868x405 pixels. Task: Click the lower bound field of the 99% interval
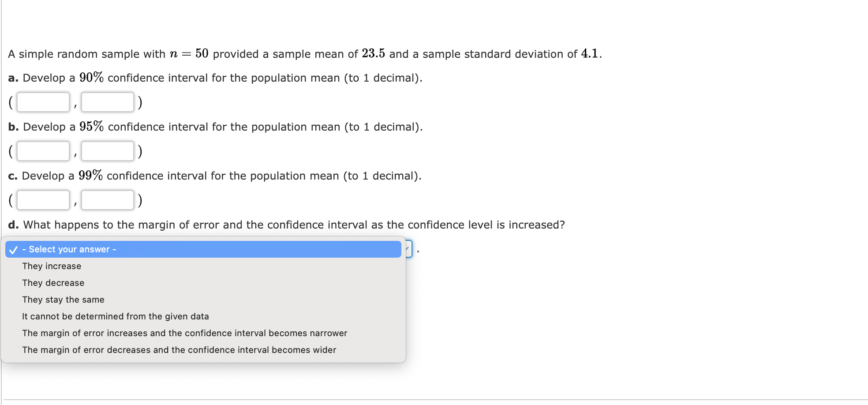click(x=42, y=200)
